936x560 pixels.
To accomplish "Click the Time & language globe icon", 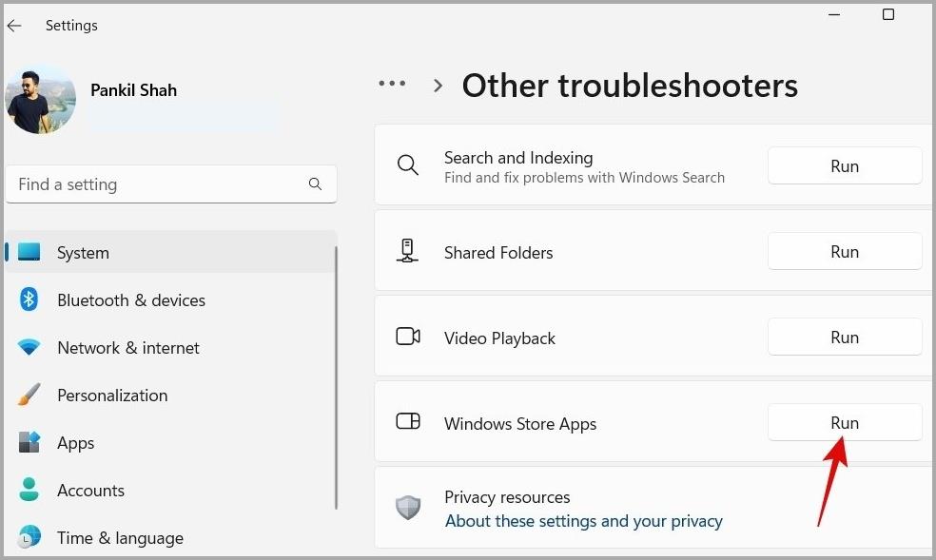I will pos(29,537).
